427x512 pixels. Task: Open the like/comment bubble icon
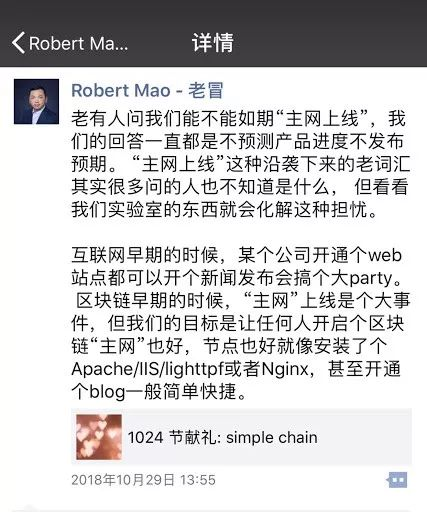397,480
